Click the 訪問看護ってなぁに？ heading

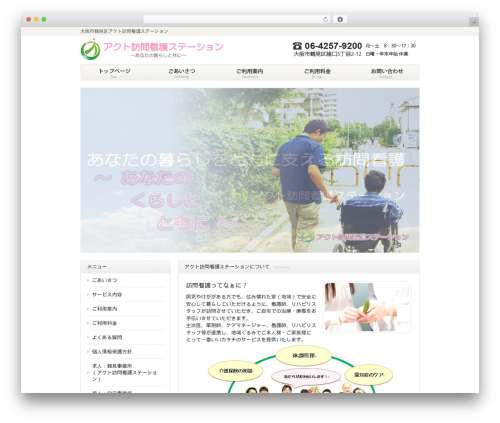point(216,285)
